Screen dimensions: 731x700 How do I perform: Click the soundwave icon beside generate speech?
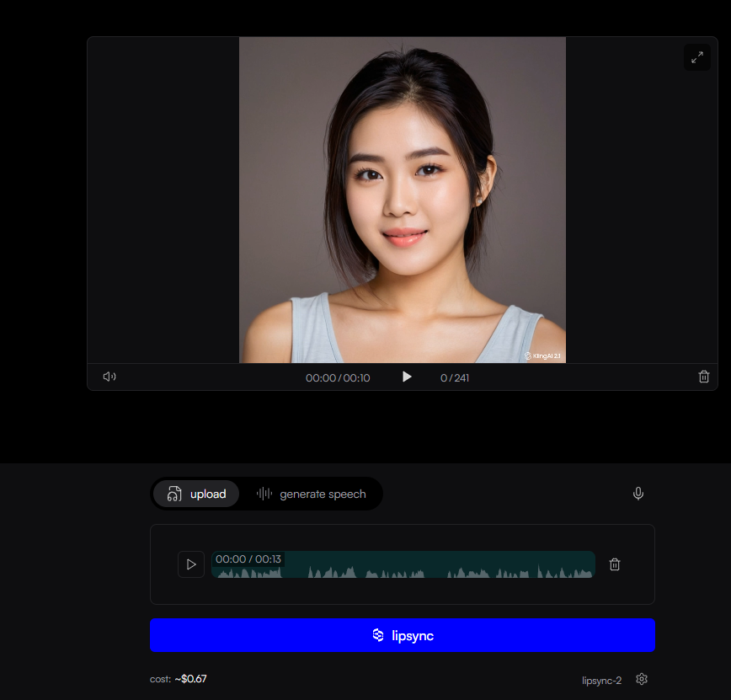[x=264, y=494]
